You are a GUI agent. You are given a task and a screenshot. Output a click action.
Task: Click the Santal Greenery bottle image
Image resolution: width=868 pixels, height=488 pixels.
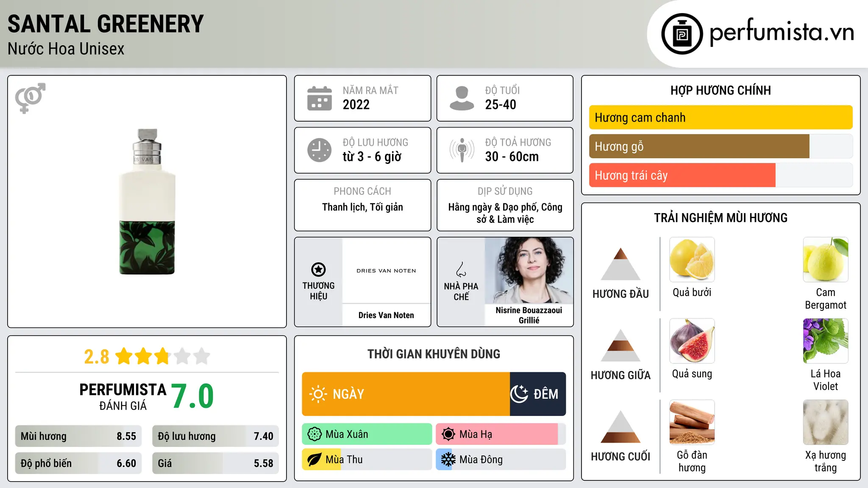click(147, 202)
